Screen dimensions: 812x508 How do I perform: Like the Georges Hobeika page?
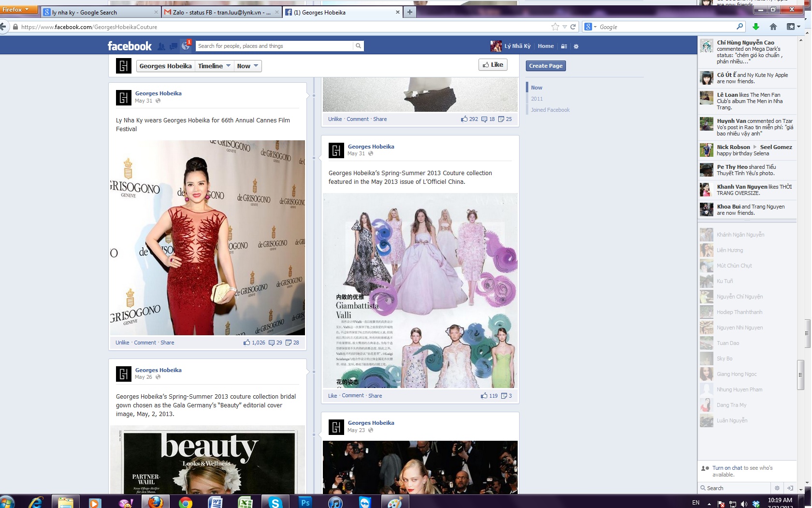coord(493,65)
